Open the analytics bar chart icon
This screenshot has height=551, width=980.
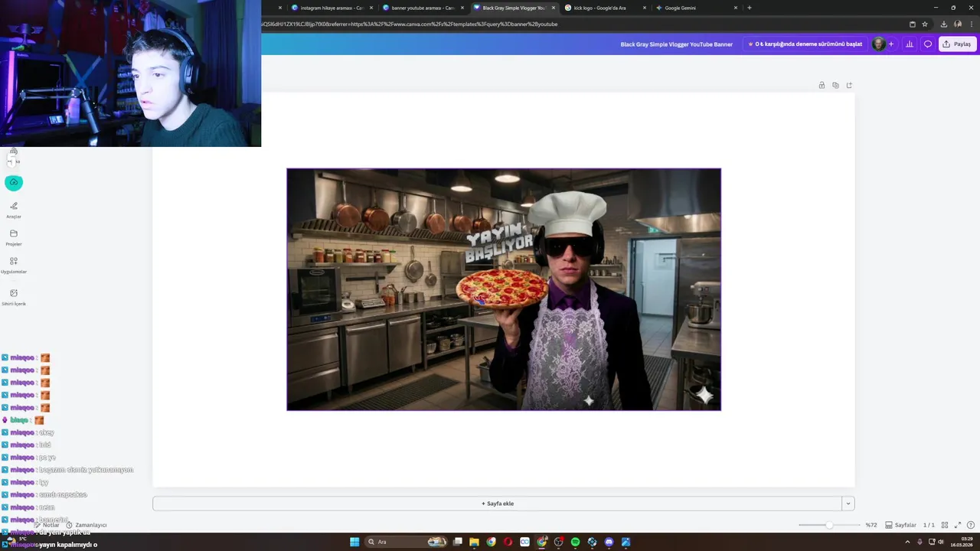[x=910, y=44]
